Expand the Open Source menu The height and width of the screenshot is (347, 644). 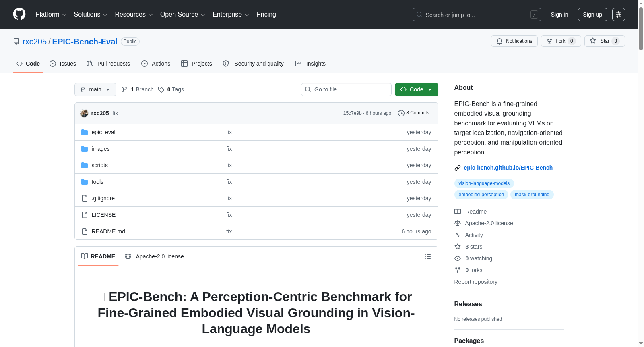point(183,15)
